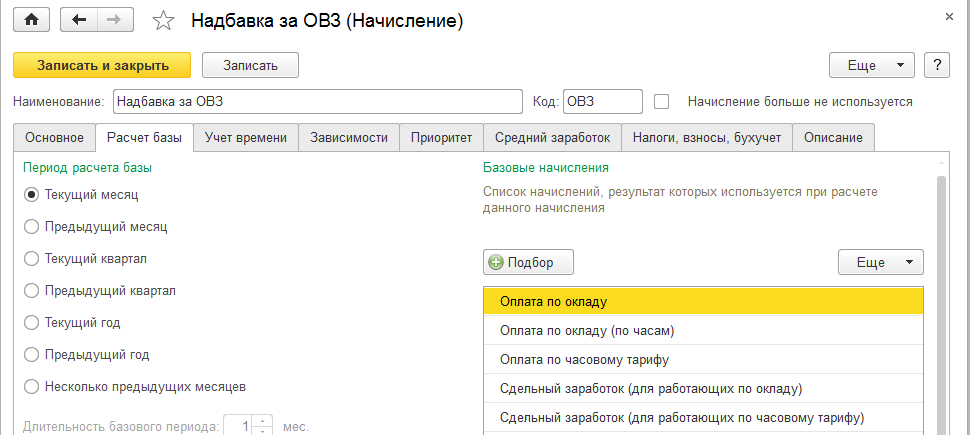Click the Наименование input field
Image resolution: width=970 pixels, height=435 pixels.
coord(318,101)
